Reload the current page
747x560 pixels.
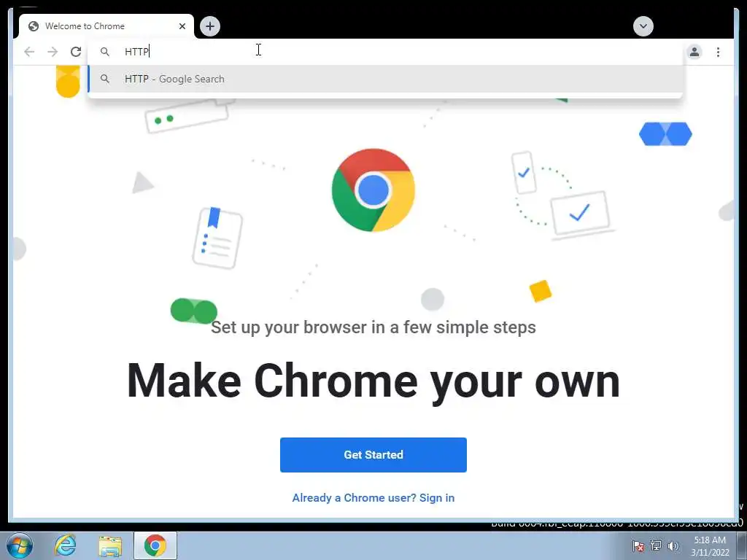click(76, 52)
